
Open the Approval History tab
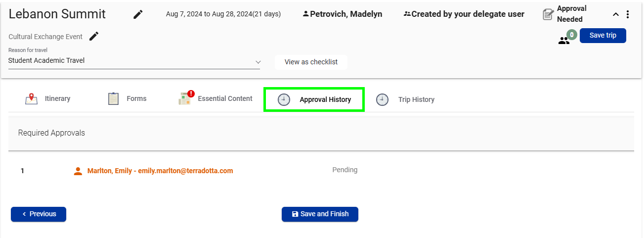click(314, 99)
